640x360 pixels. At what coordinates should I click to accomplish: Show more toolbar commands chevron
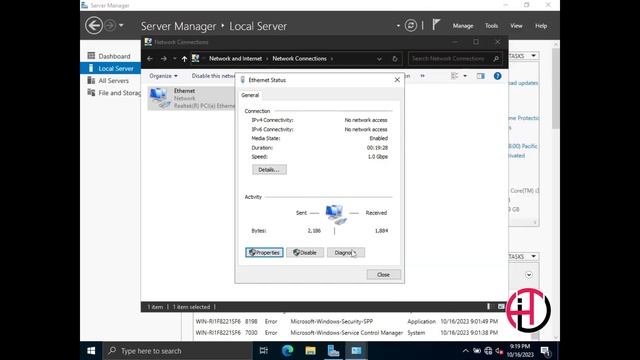tap(422, 76)
